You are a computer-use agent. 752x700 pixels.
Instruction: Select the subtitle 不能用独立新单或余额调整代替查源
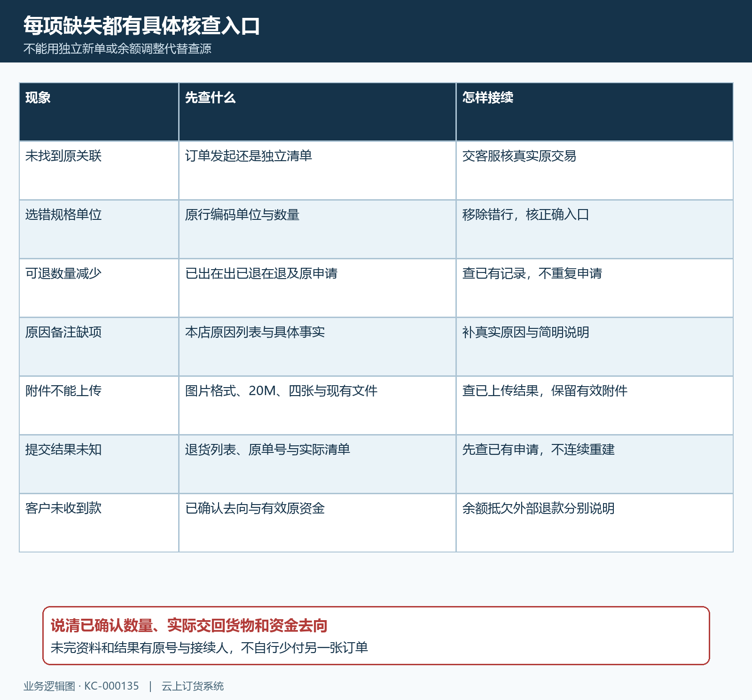117,48
